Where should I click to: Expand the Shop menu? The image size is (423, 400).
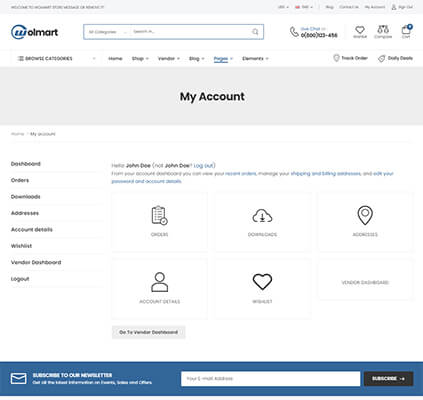pos(140,59)
